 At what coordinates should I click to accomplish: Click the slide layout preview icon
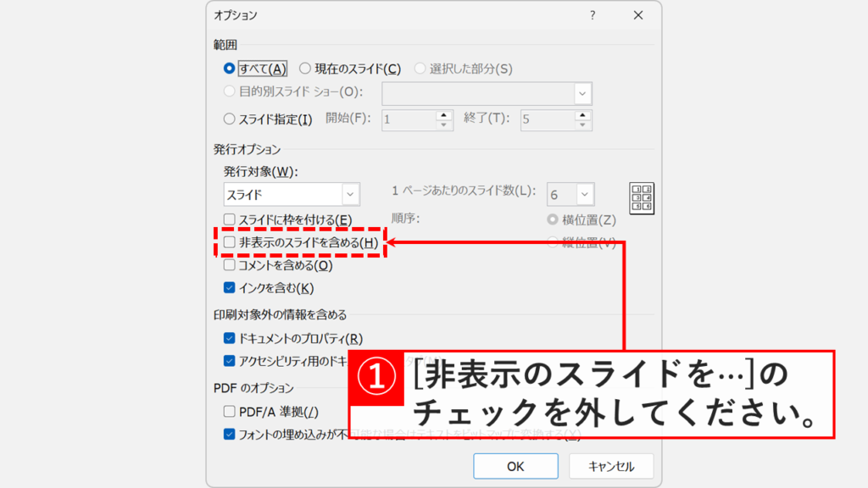click(x=642, y=196)
